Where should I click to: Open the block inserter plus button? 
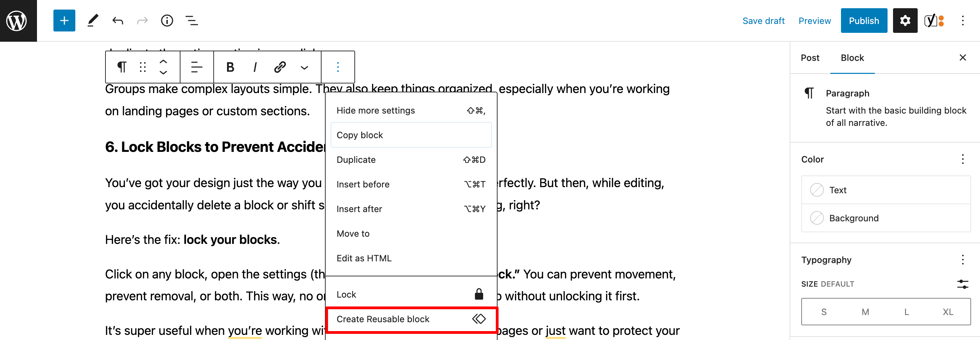click(64, 21)
